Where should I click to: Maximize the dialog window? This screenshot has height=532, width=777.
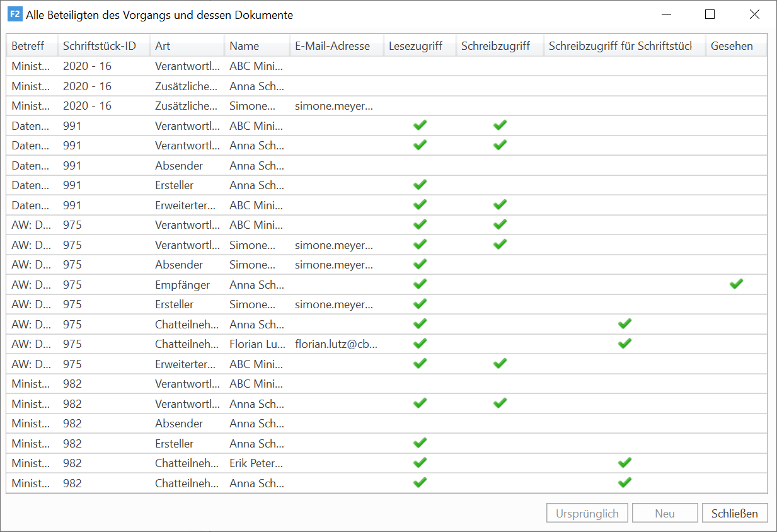coord(710,14)
